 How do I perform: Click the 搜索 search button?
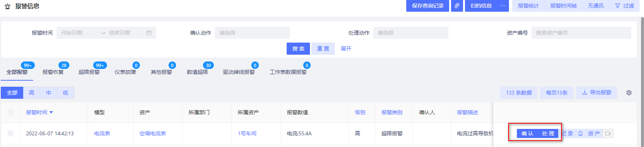point(298,49)
